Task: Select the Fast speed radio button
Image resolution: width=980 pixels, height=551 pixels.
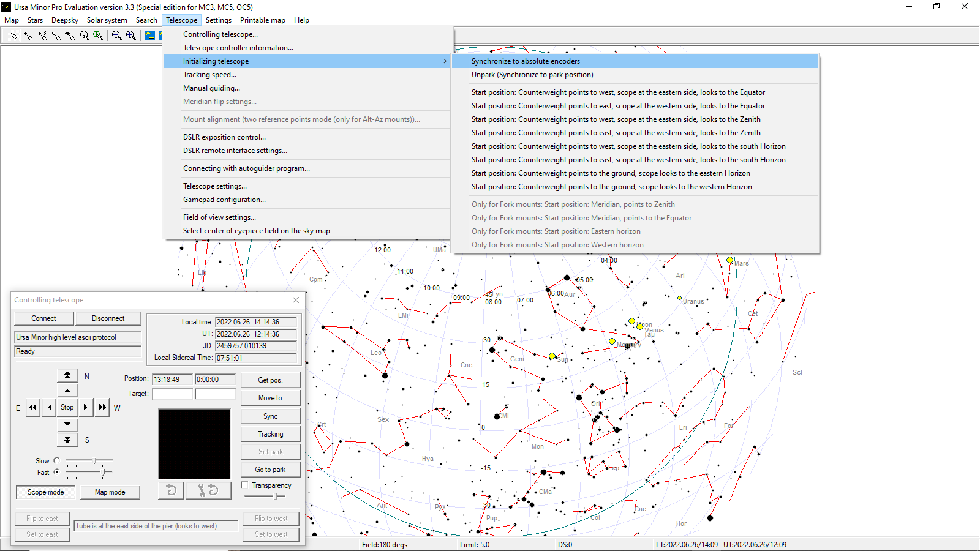Action: [57, 472]
